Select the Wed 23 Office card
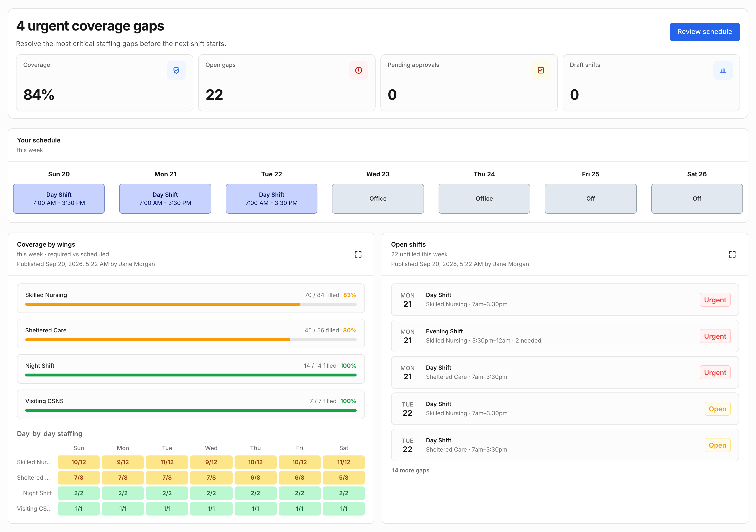The width and height of the screenshot is (756, 532). pyautogui.click(x=378, y=198)
